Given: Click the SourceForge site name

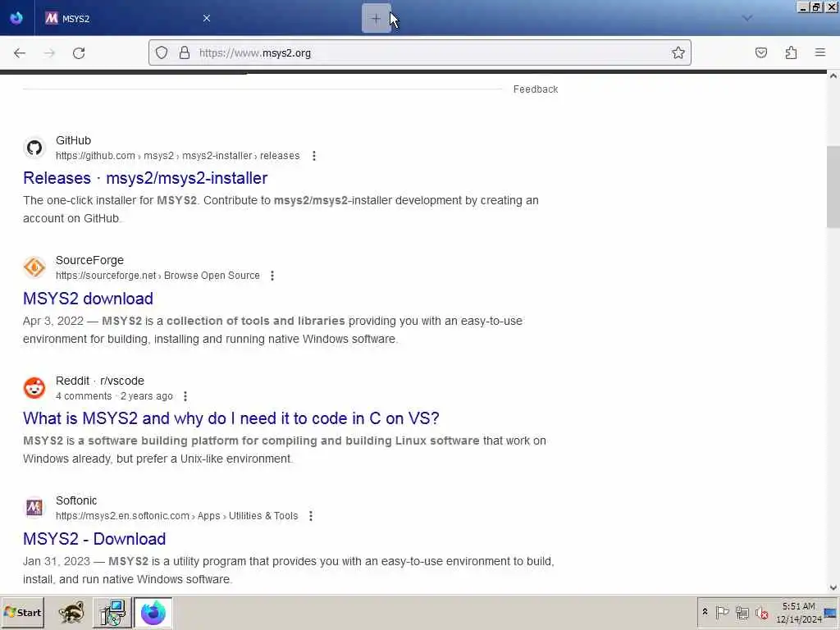Looking at the screenshot, I should coord(89,260).
